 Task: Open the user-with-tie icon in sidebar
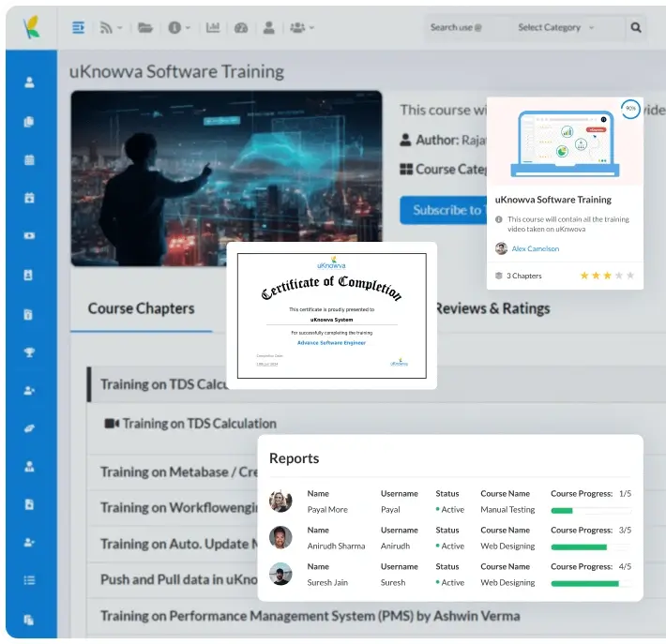click(x=29, y=467)
